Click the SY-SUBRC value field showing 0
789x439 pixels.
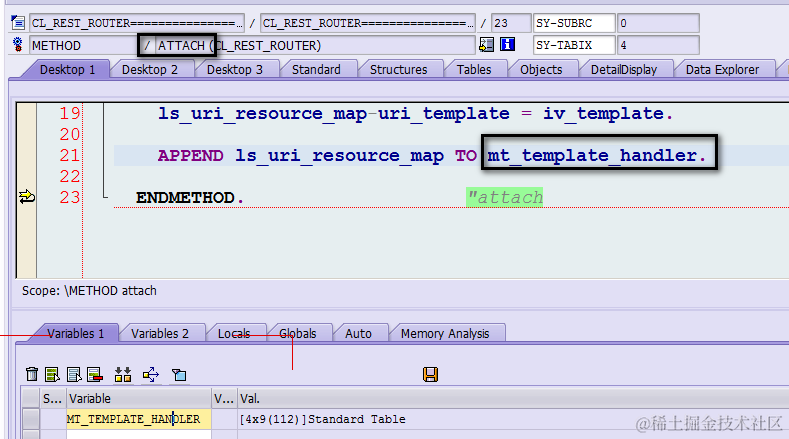[x=658, y=23]
